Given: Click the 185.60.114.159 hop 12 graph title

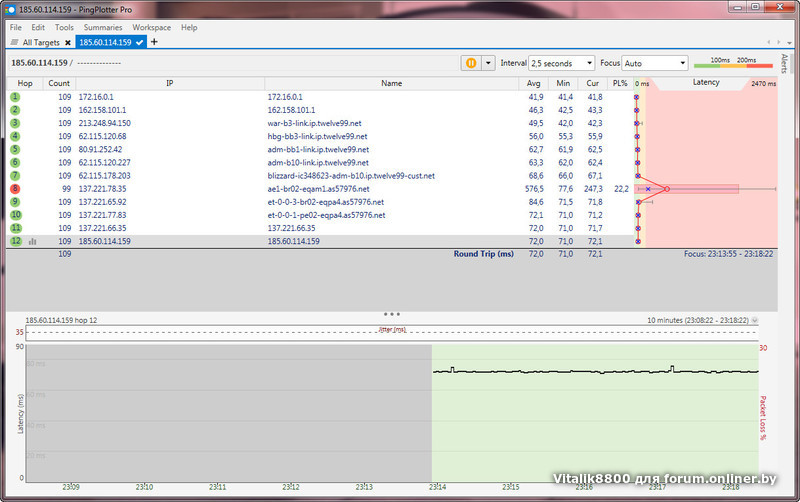Looking at the screenshot, I should coord(61,320).
